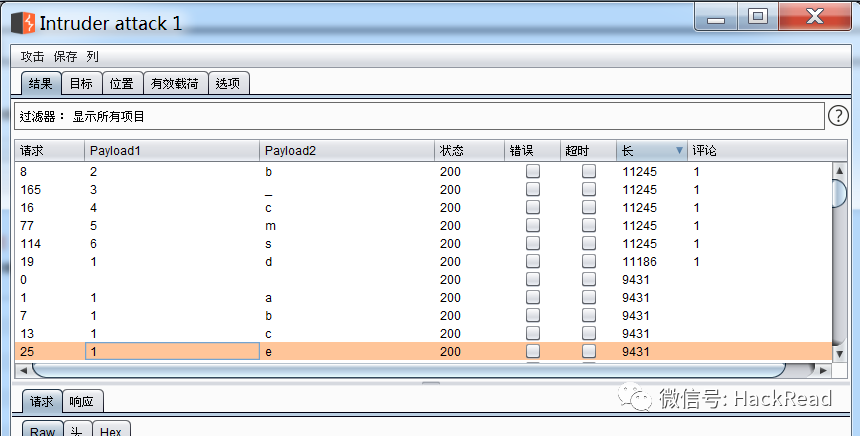Select request 165 row number
This screenshot has width=860, height=436.
pos(31,190)
